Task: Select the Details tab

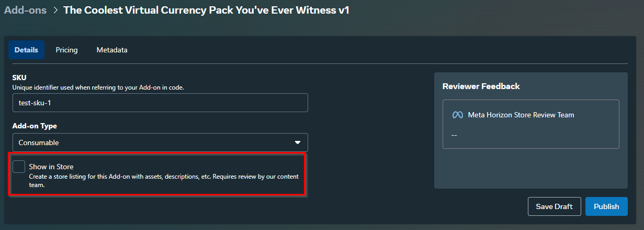Action: tap(26, 50)
